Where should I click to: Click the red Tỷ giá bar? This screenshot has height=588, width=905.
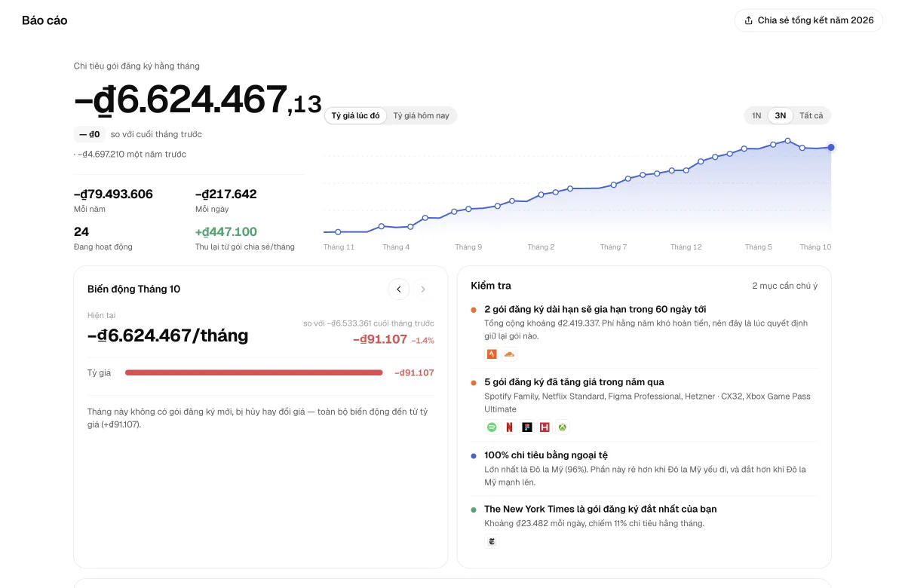(x=254, y=372)
